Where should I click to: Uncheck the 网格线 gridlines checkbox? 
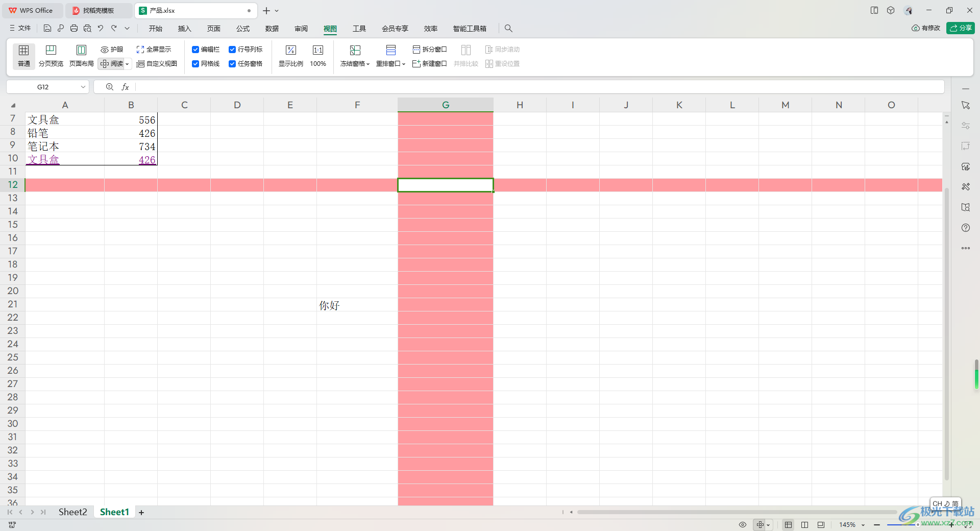[x=195, y=64]
